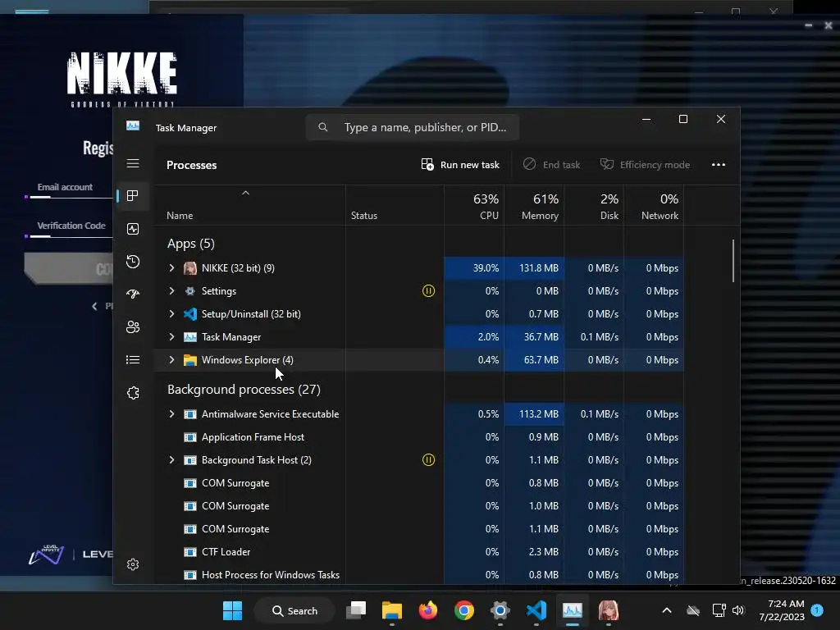840x630 pixels.
Task: Click paused status icon for Background Task Host
Action: point(428,459)
